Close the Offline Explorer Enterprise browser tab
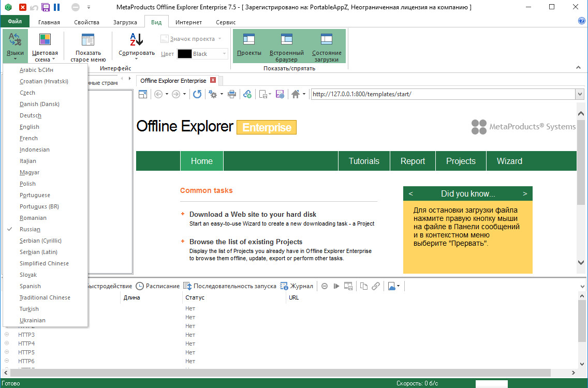This screenshot has height=388, width=588. (212, 81)
